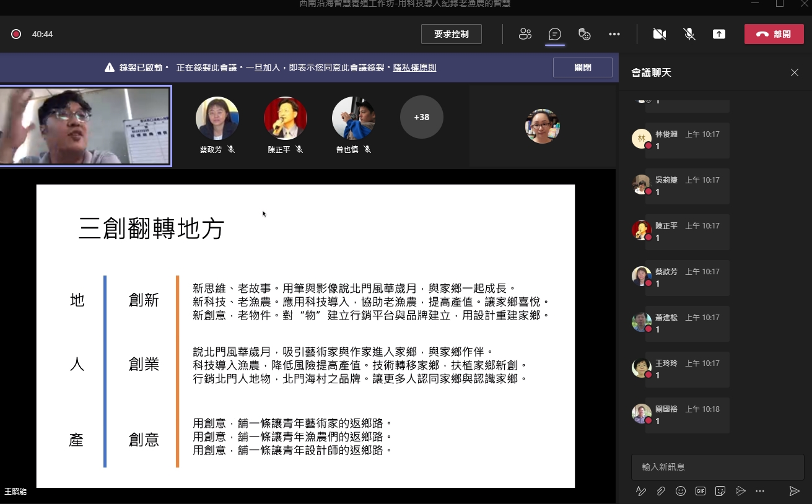Click the muted mic icon beside 陳正平

click(299, 149)
